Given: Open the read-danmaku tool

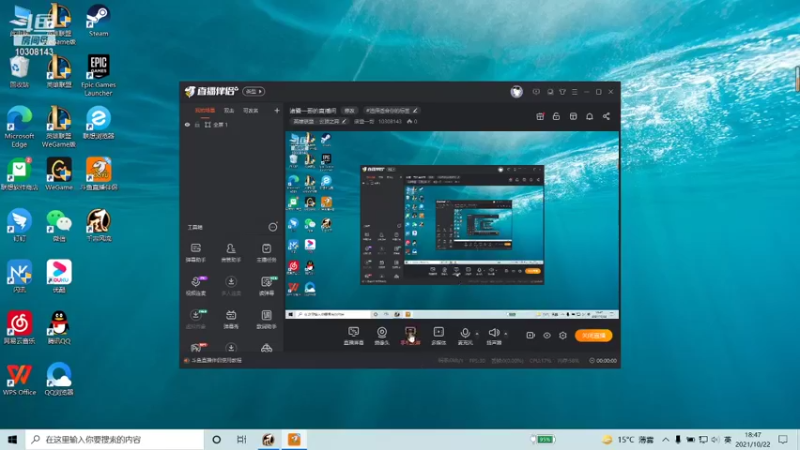Looking at the screenshot, I should pyautogui.click(x=266, y=286).
